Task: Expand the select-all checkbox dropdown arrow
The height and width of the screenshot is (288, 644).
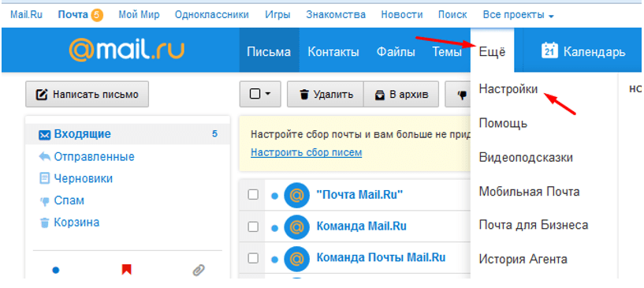Action: (x=268, y=94)
